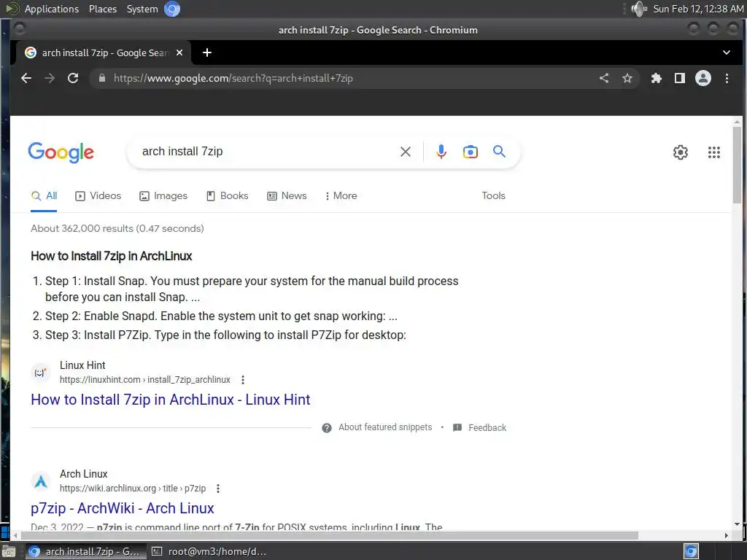Select the All results tab

tap(44, 195)
